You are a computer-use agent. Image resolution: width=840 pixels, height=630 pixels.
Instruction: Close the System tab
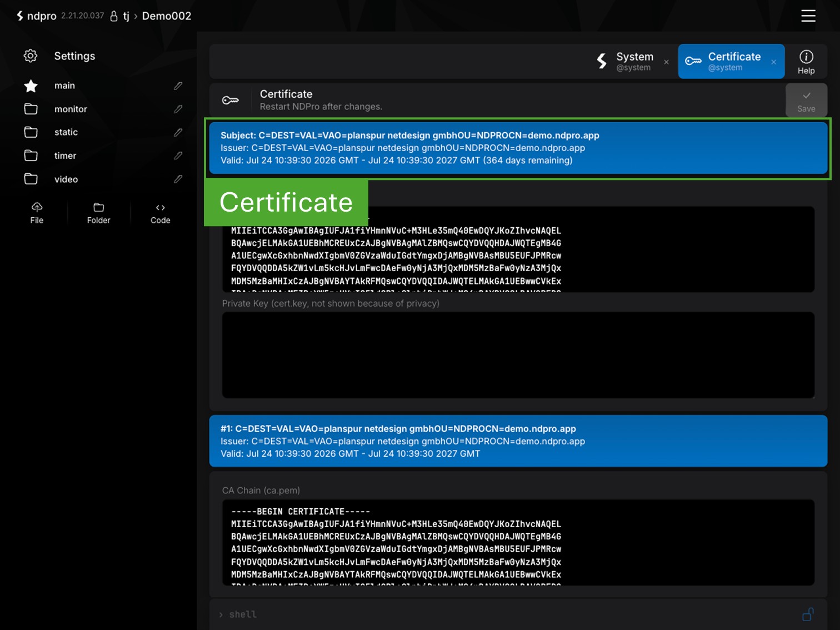coord(666,62)
